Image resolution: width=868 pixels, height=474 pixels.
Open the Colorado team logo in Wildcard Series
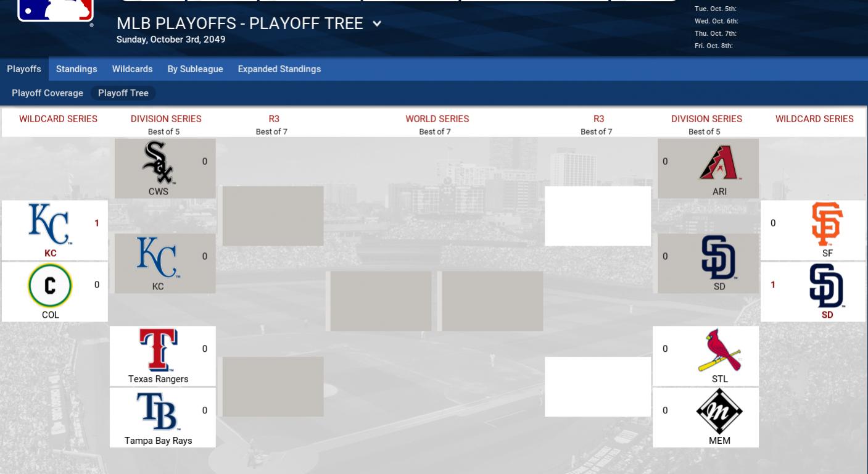[x=50, y=286]
